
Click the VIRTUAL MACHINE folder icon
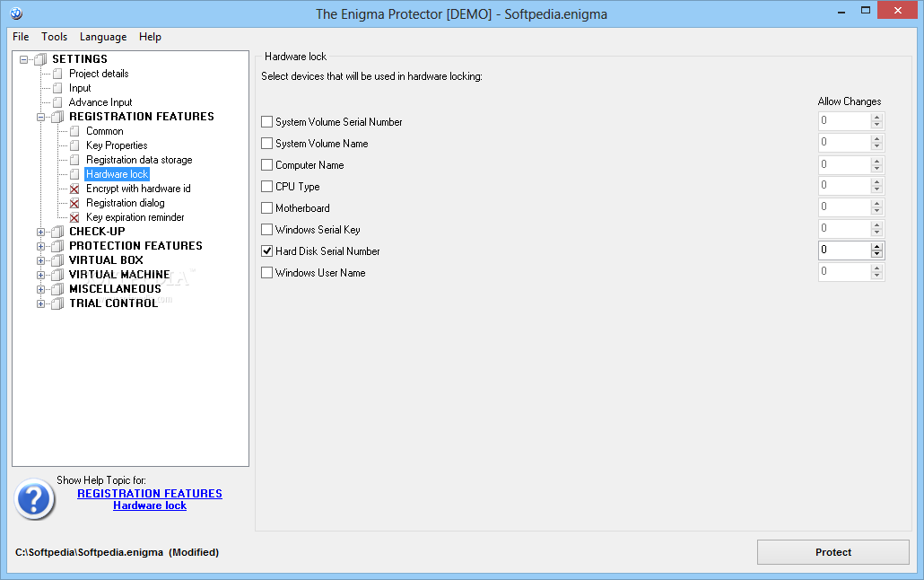(x=57, y=275)
